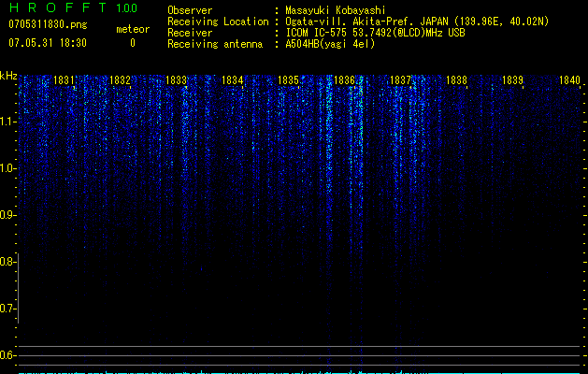The width and height of the screenshot is (588, 374).
Task: Click the 1836 time marker
Action: pos(344,80)
